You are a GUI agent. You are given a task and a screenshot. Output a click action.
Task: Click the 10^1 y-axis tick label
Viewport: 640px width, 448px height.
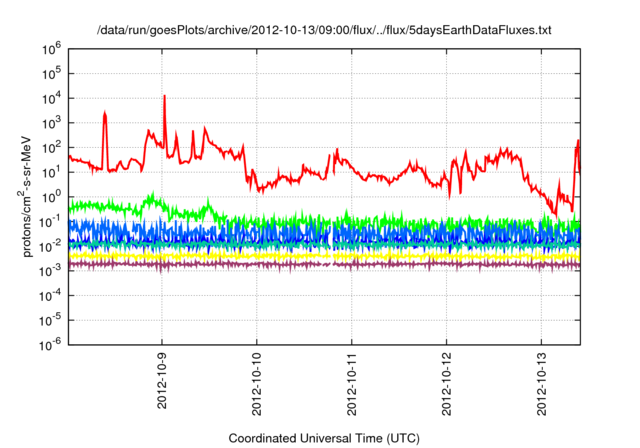pos(51,172)
